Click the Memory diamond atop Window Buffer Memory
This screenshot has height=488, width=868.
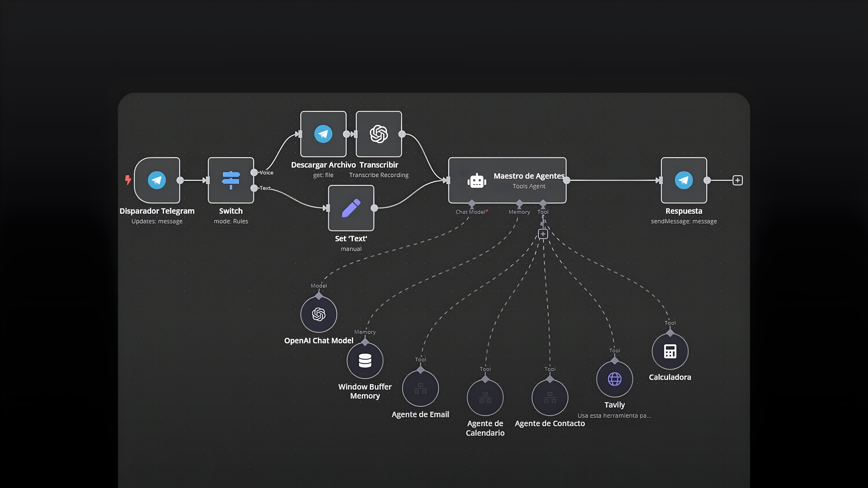coord(365,342)
